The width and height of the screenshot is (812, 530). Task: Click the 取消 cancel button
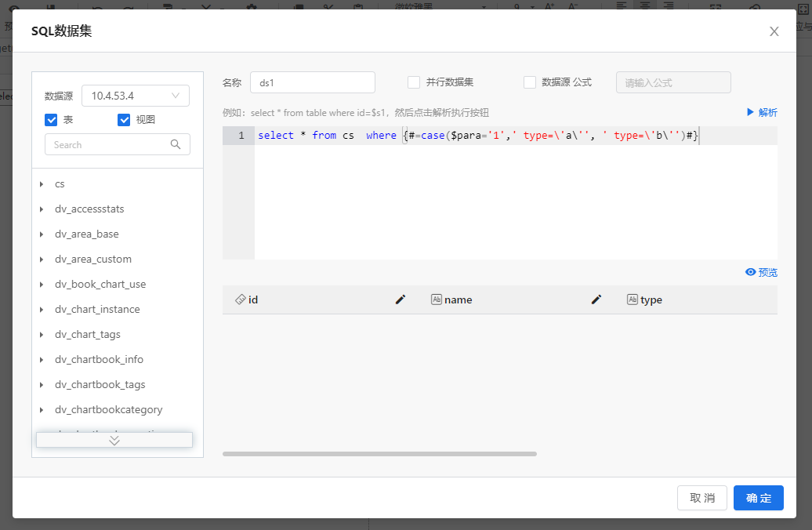point(702,498)
